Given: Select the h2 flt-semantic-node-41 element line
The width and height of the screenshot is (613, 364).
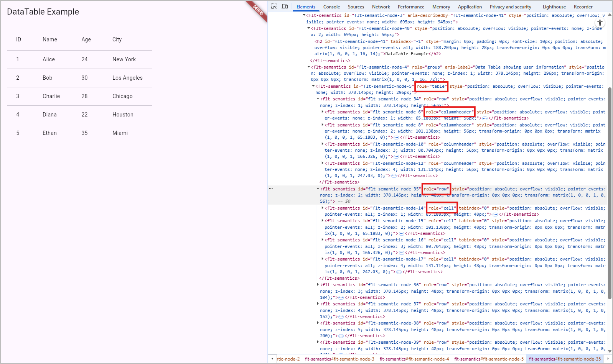Looking at the screenshot, I should pos(460,48).
